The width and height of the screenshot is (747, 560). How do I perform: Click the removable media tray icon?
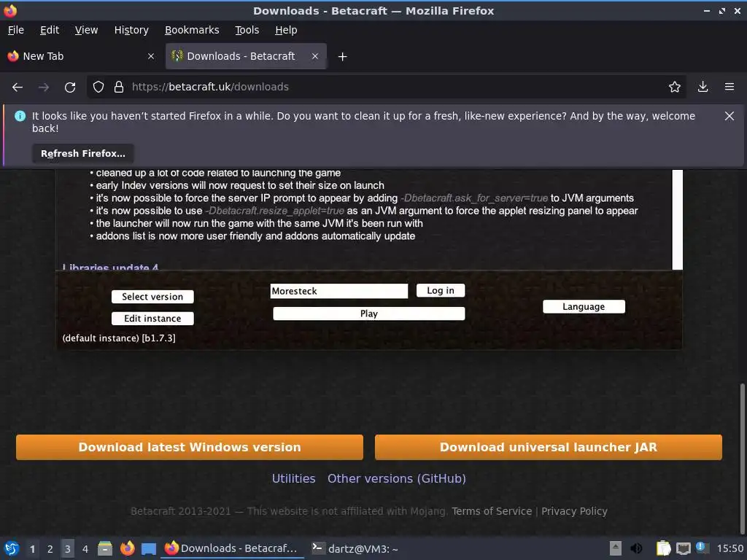(616, 548)
